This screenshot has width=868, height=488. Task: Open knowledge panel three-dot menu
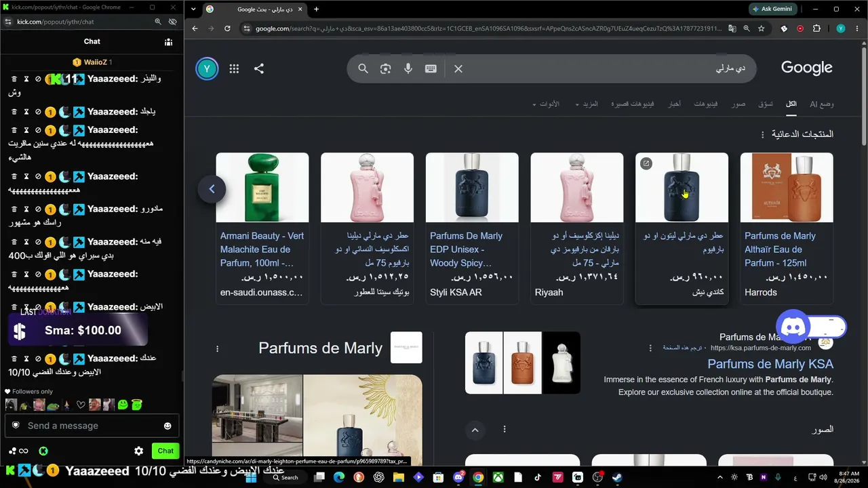(218, 348)
